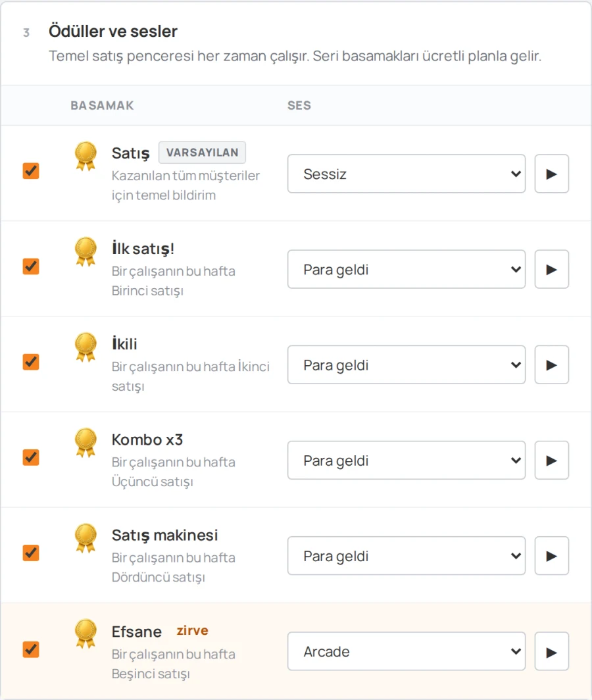
Task: Click the medal icon beside Efsane
Action: click(86, 634)
